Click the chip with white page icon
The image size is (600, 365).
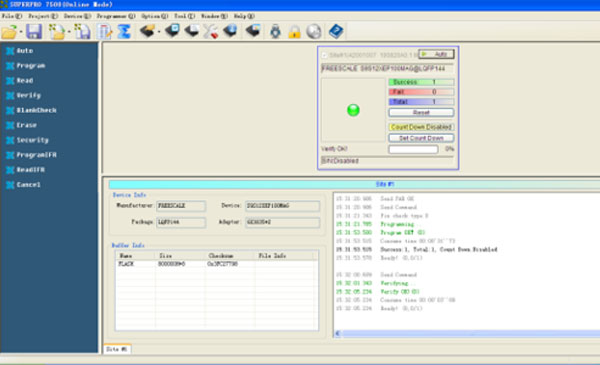pyautogui.click(x=191, y=31)
